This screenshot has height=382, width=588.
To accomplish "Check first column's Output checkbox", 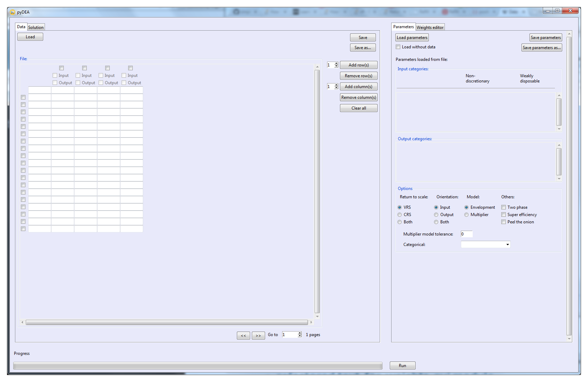I will pos(55,83).
